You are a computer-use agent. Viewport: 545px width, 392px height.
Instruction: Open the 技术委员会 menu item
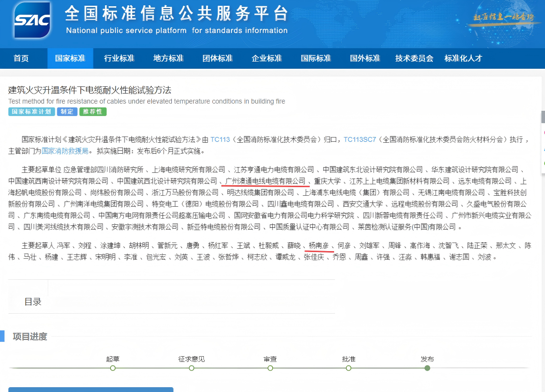414,58
